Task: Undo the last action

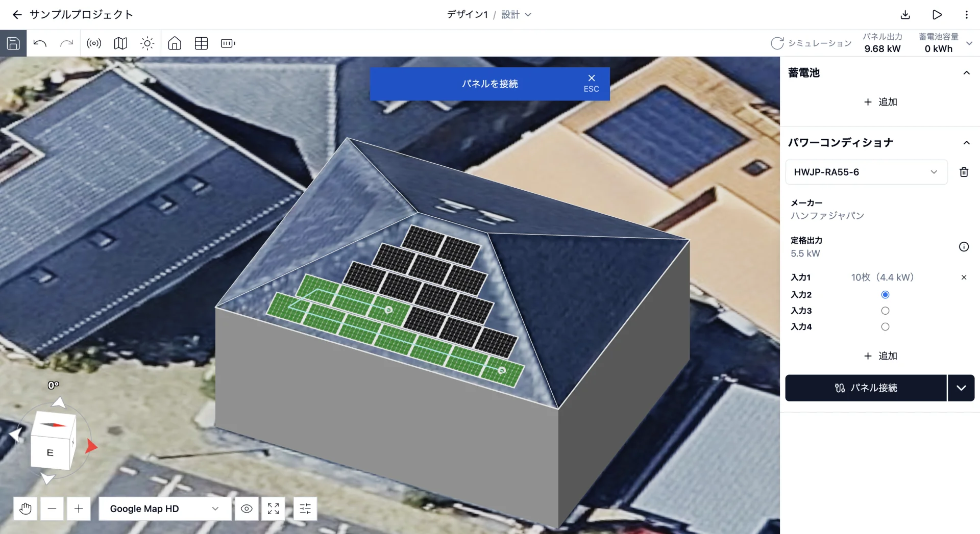Action: pos(40,43)
